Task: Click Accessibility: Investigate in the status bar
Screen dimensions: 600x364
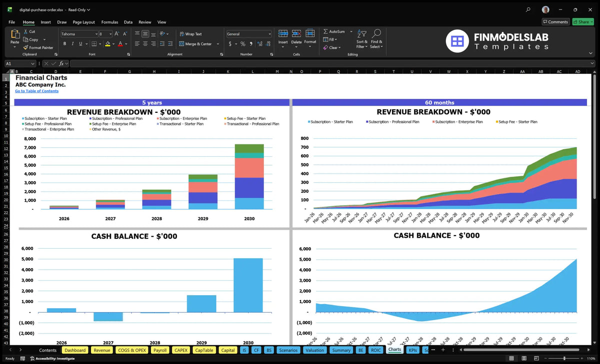Action: tap(51, 359)
